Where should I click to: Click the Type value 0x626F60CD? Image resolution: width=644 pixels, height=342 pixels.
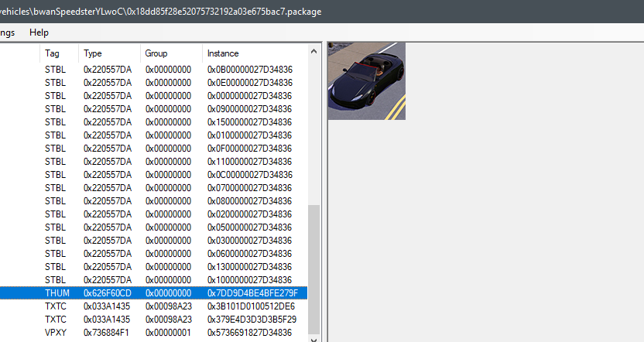[x=107, y=292]
